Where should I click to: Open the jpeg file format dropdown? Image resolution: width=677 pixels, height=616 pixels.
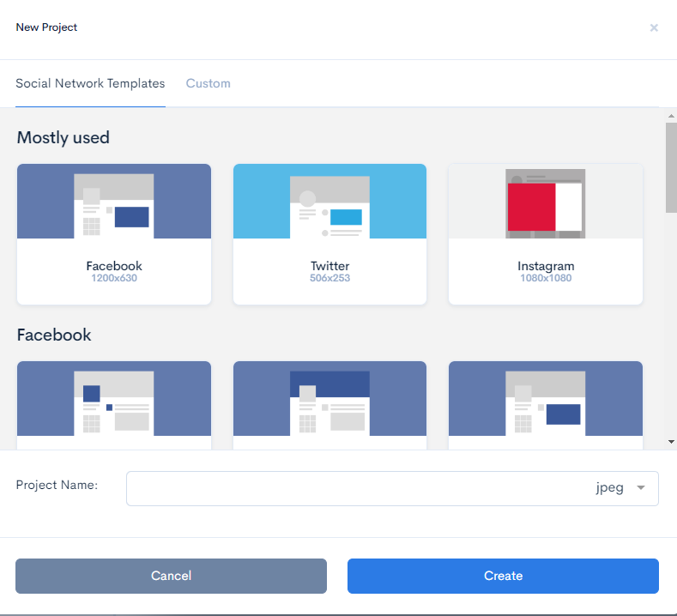(609, 488)
